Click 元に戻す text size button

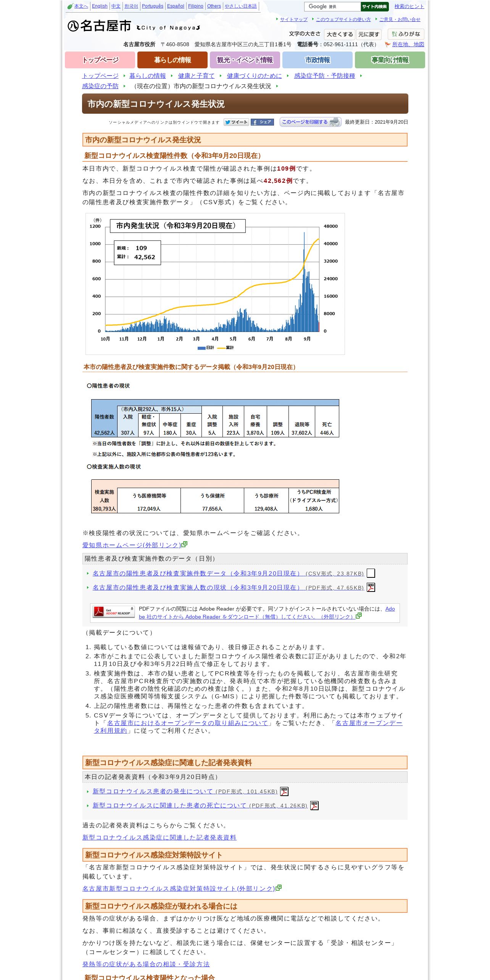[x=369, y=34]
